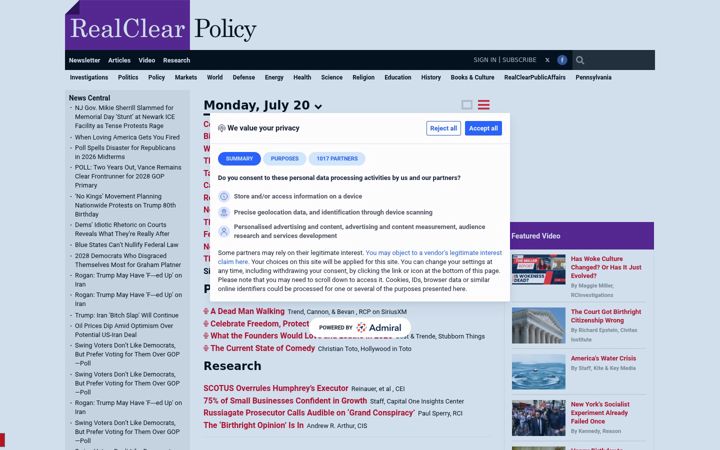The width and height of the screenshot is (720, 450).
Task: Go to Health section
Action: 302,78
